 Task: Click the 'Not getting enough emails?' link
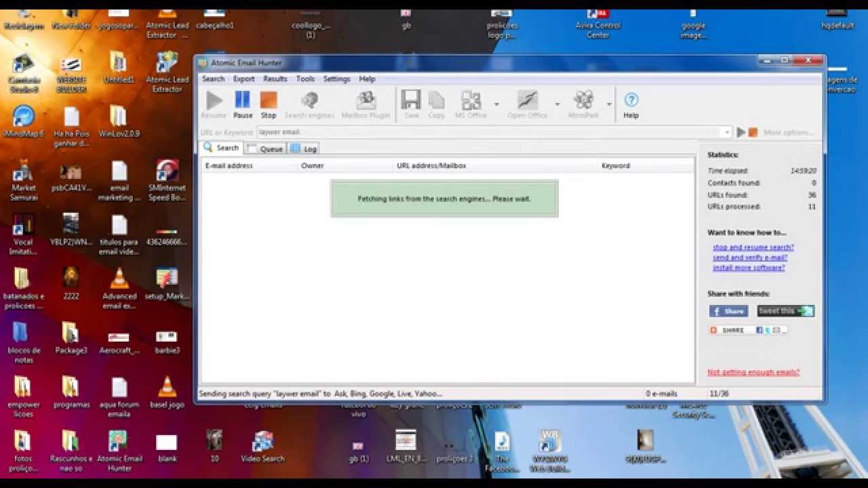(753, 372)
